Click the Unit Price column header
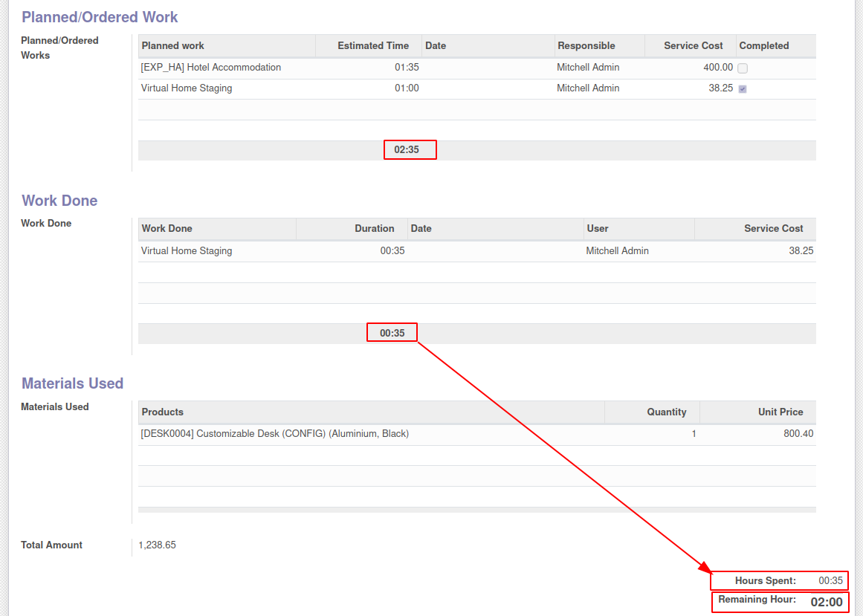The image size is (863, 616). (x=780, y=412)
